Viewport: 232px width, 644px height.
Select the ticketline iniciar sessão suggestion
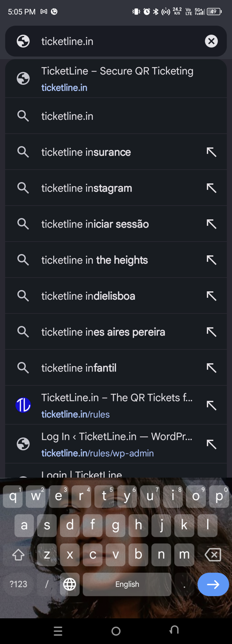click(116, 224)
